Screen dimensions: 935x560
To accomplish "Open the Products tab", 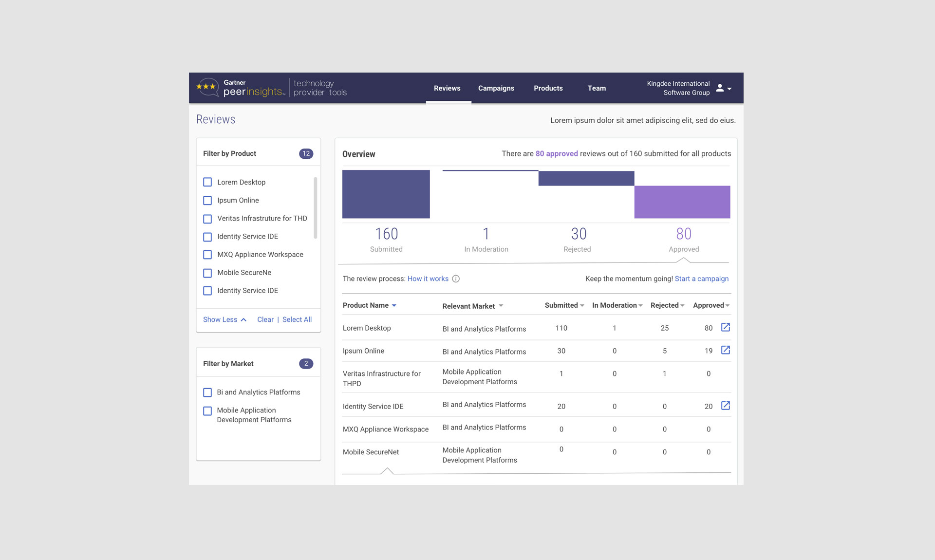I will point(548,88).
